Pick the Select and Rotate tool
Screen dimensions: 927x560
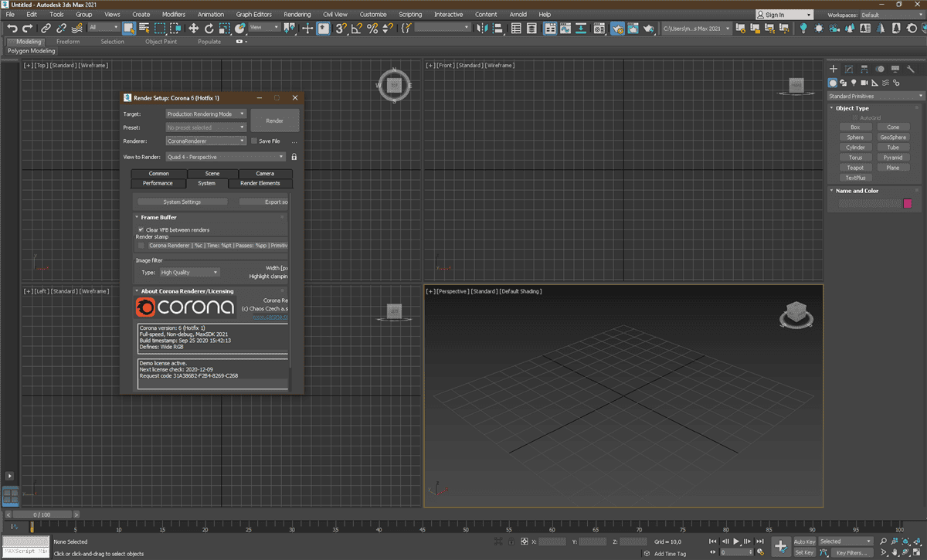tap(209, 28)
